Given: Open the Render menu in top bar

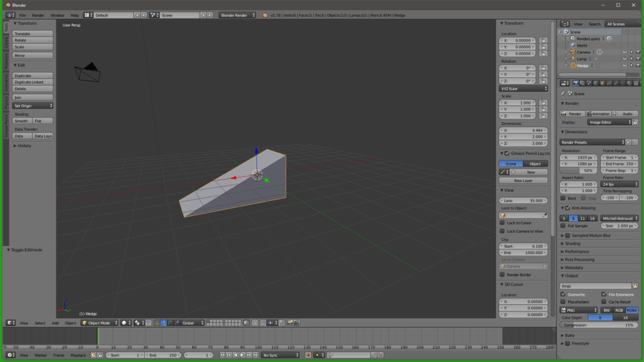Looking at the screenshot, I should tap(38, 15).
